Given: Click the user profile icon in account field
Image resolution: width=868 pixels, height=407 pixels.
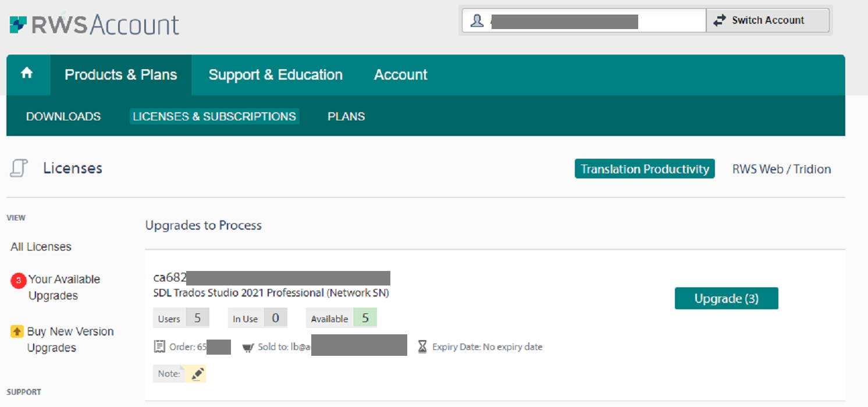Looking at the screenshot, I should [477, 21].
